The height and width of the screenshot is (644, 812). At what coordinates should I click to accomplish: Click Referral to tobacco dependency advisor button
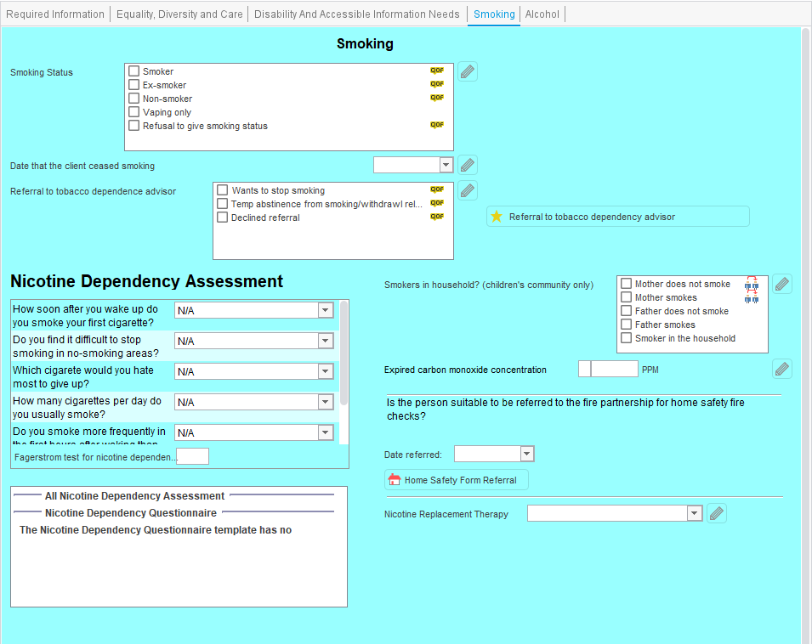pyautogui.click(x=618, y=216)
